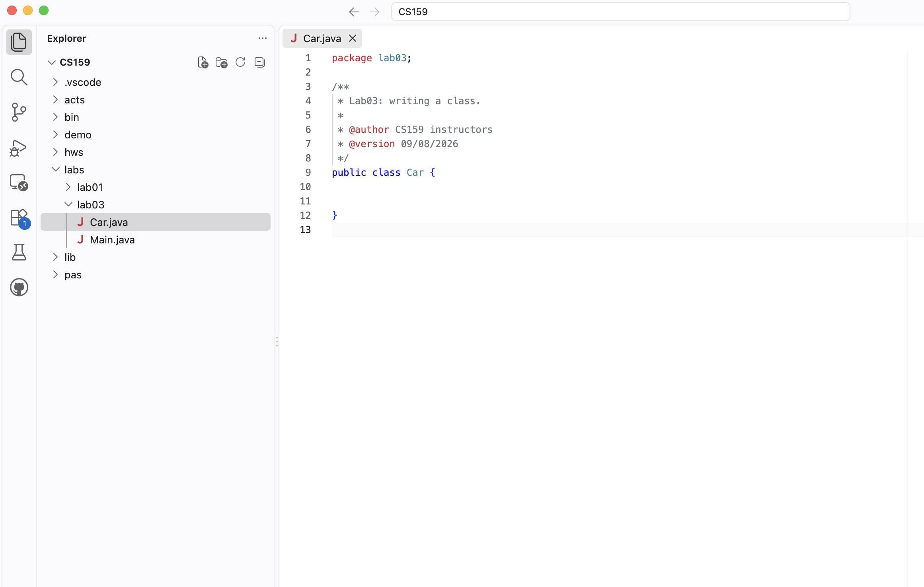
Task: Open the Explorer view in activity bar
Action: tap(19, 42)
